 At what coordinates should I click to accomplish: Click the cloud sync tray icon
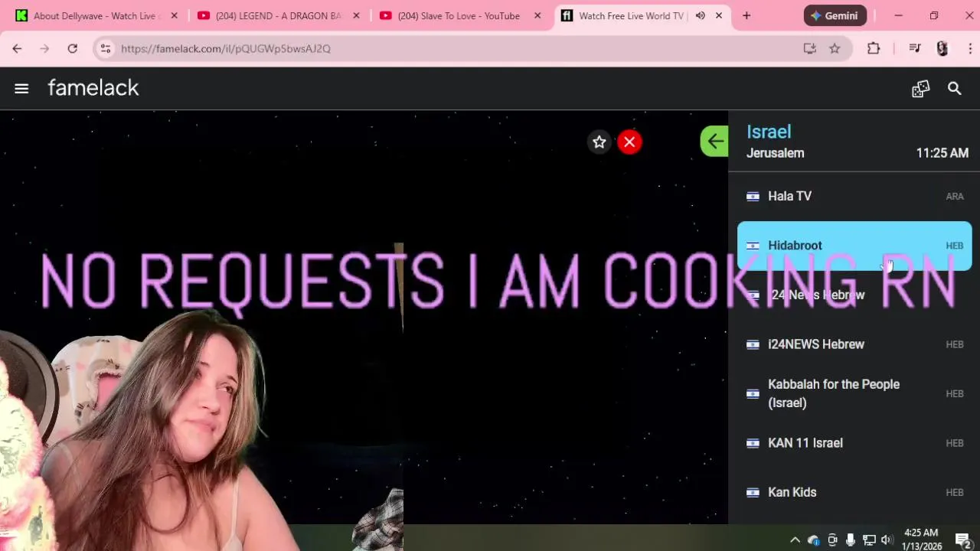[813, 540]
